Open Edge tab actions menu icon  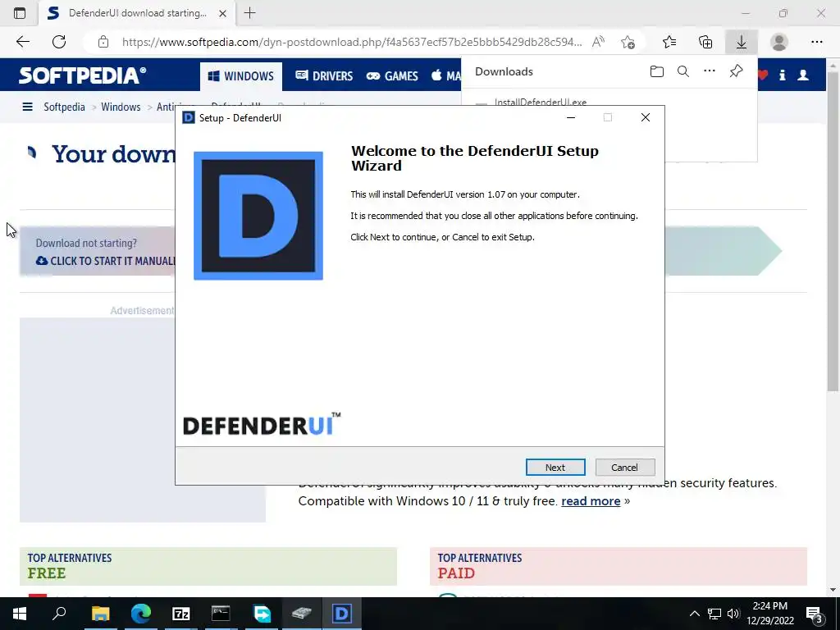coord(20,13)
